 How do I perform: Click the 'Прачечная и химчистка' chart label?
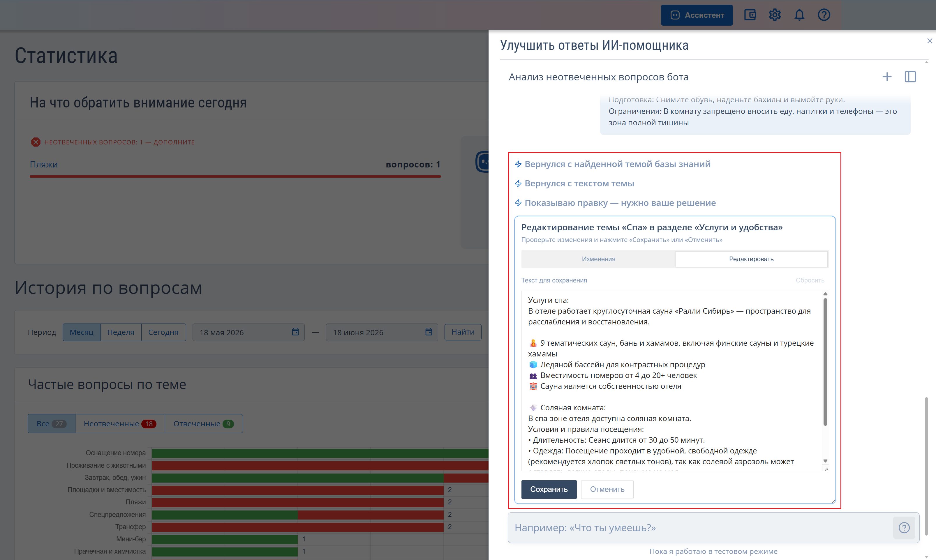pyautogui.click(x=110, y=551)
